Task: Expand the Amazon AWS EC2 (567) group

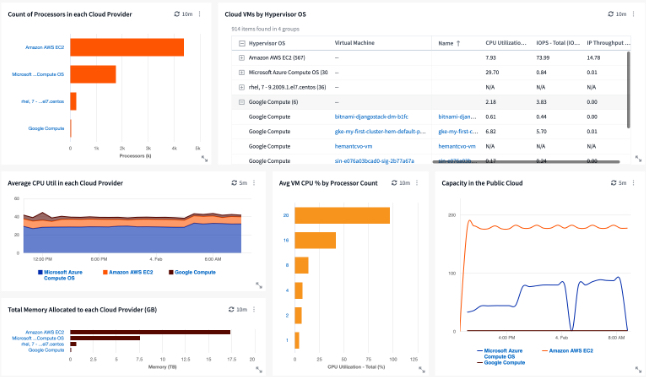Action: [x=242, y=58]
